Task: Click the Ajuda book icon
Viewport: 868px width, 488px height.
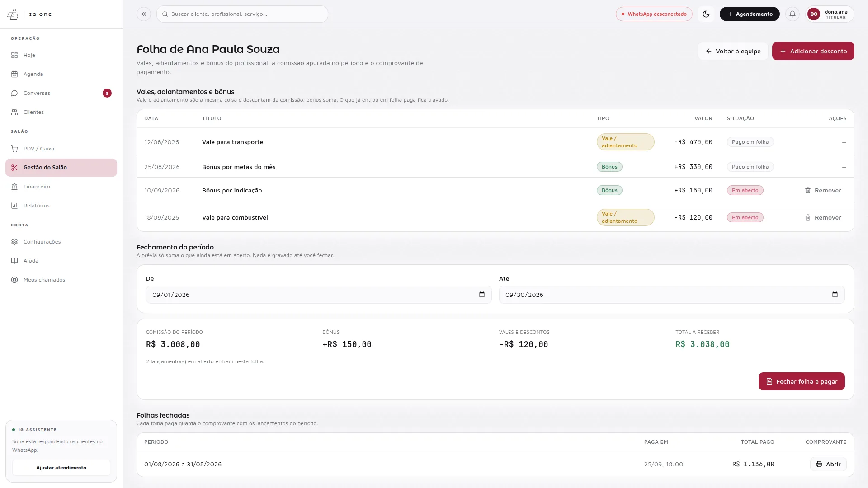Action: tap(14, 261)
